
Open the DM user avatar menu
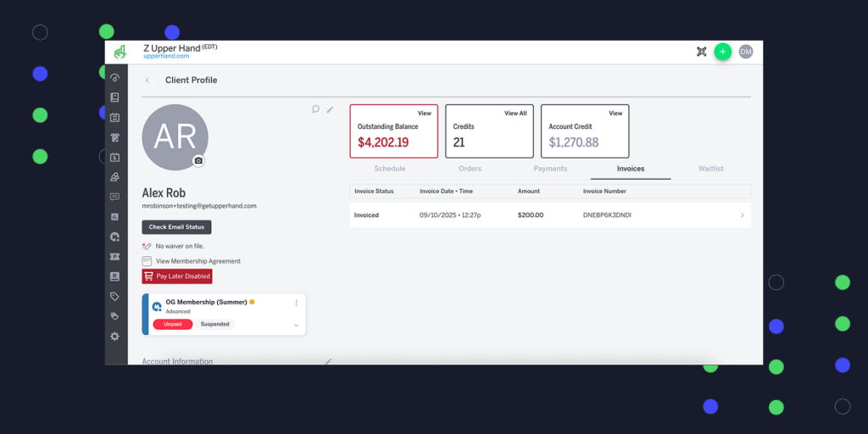745,52
